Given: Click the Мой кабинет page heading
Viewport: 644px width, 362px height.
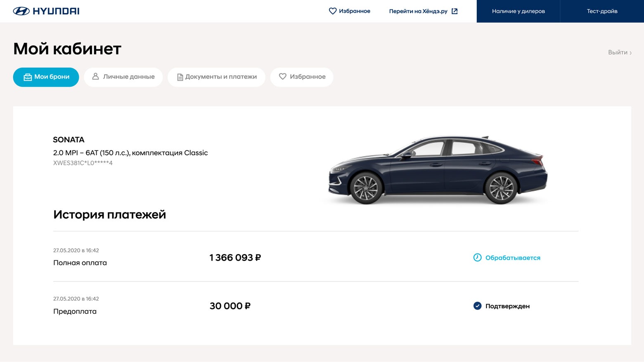Looking at the screenshot, I should (67, 49).
